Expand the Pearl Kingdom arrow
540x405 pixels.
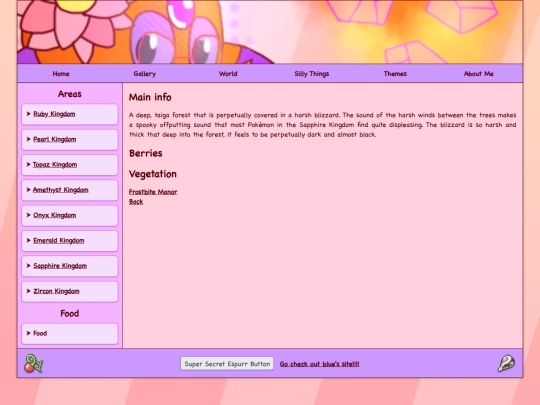pos(29,139)
